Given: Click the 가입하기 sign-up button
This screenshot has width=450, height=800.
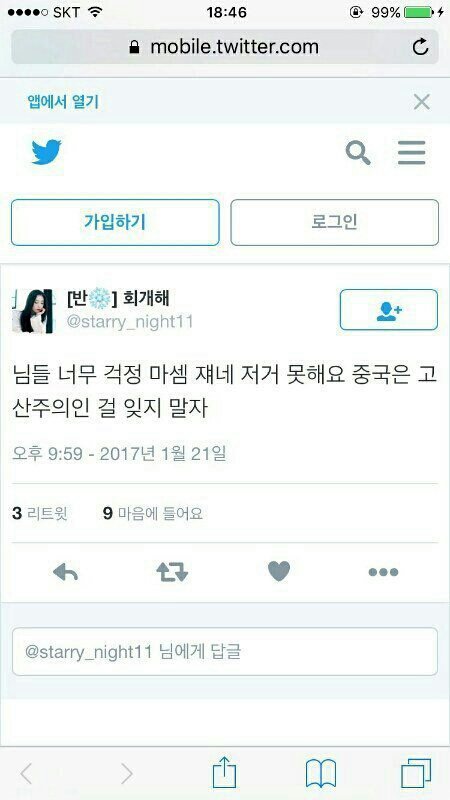Looking at the screenshot, I should coord(115,222).
